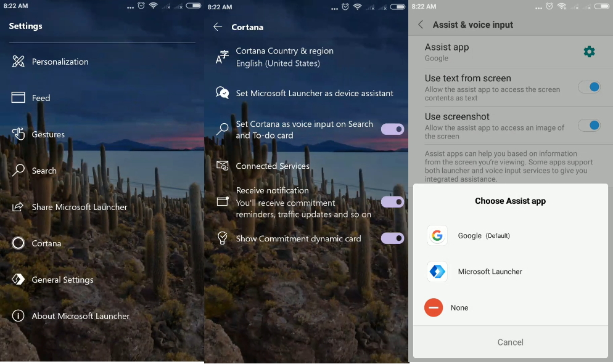Click the Assist & voice input title
Screen dimensions: 613x364
point(472,25)
